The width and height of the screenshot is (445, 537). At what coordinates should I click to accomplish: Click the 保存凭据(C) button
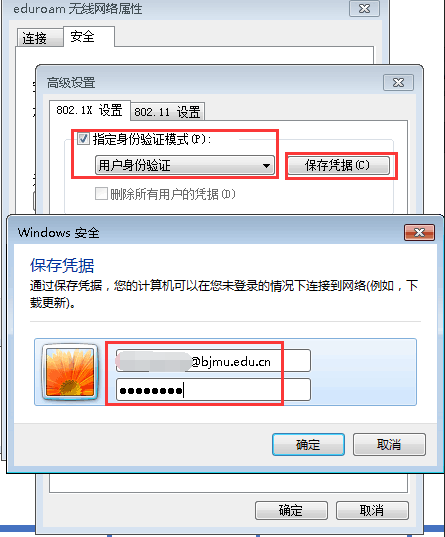click(338, 165)
